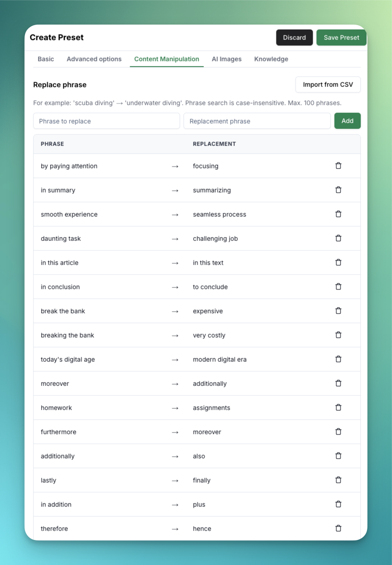The width and height of the screenshot is (392, 565).
Task: Remove the 'therefore' replacement row
Action: coord(338,528)
